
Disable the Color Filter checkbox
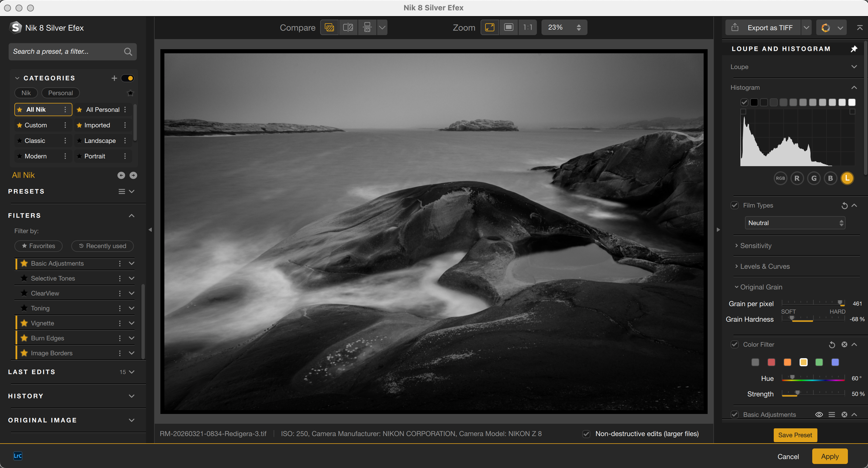(735, 344)
